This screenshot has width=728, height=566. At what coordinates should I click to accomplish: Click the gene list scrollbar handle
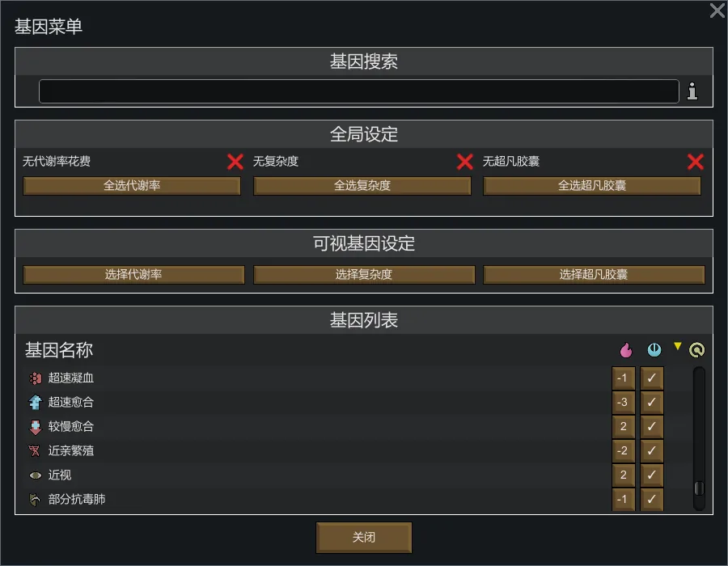(x=699, y=489)
